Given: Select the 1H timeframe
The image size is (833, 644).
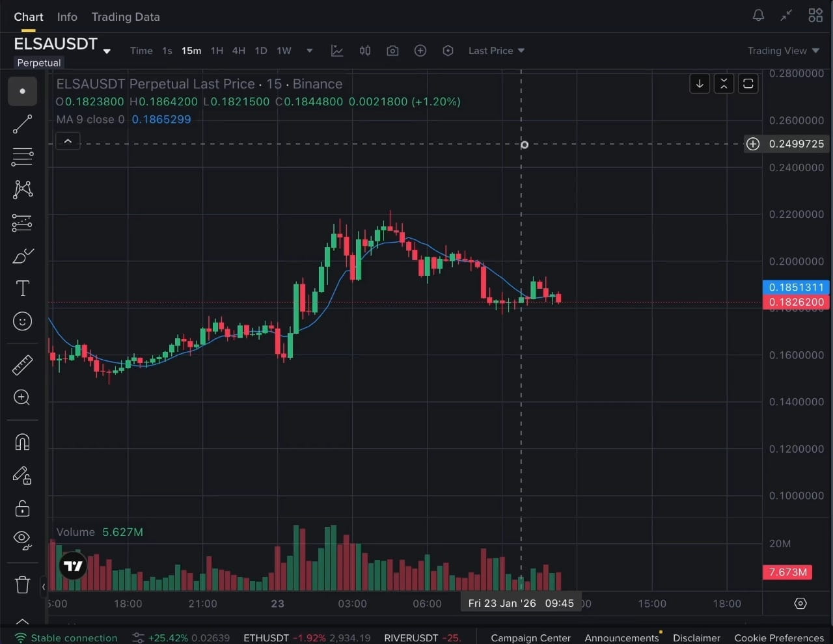Looking at the screenshot, I should coord(217,50).
